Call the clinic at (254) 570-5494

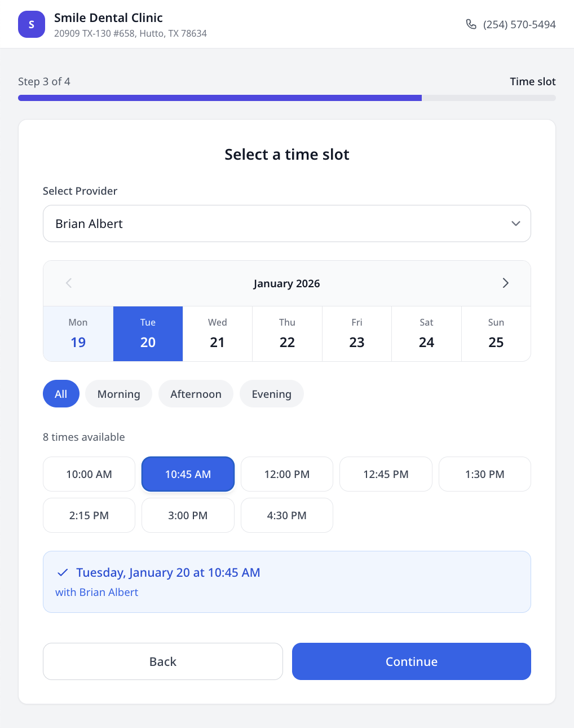[x=519, y=24]
